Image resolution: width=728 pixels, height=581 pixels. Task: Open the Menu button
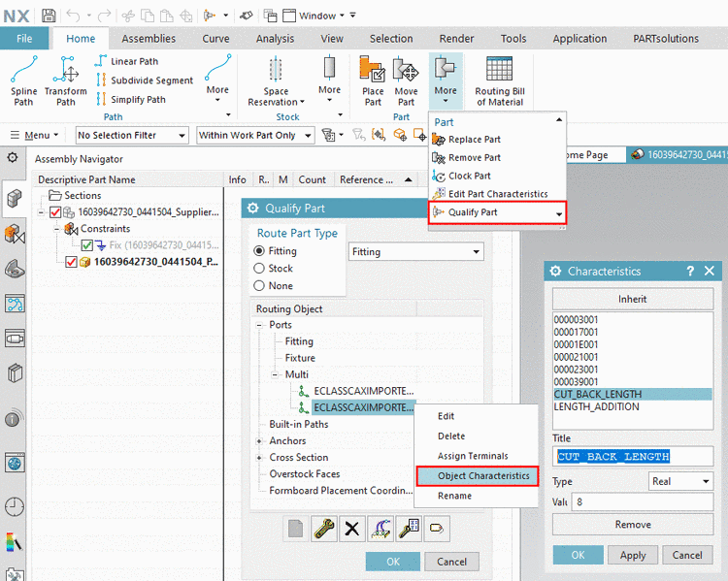[x=34, y=136]
